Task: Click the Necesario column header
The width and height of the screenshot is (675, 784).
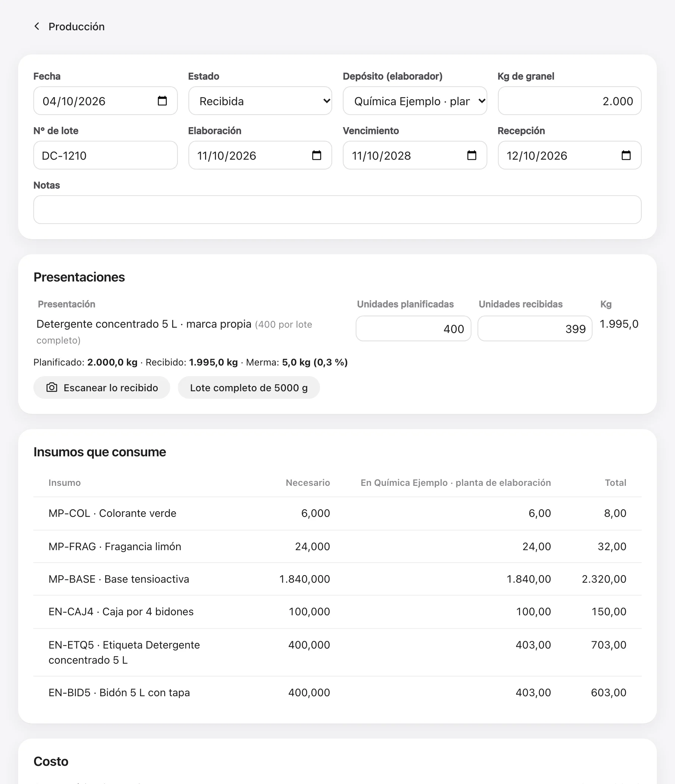Action: click(x=308, y=483)
